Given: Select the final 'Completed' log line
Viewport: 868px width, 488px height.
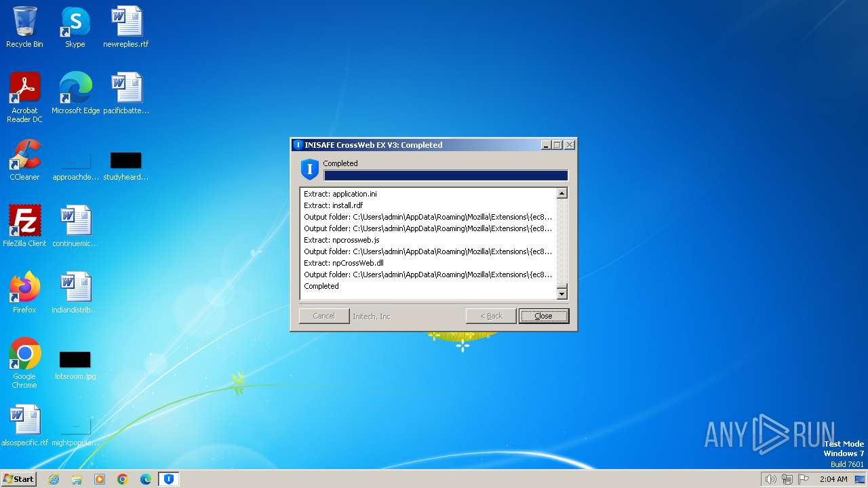Looking at the screenshot, I should tap(321, 286).
